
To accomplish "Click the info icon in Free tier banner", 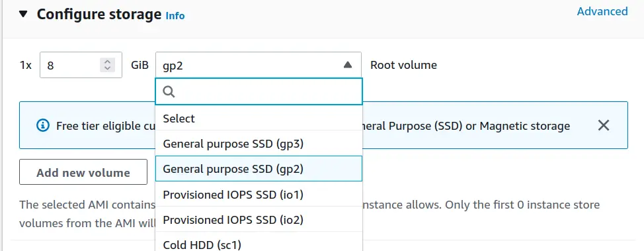I will pyautogui.click(x=43, y=126).
